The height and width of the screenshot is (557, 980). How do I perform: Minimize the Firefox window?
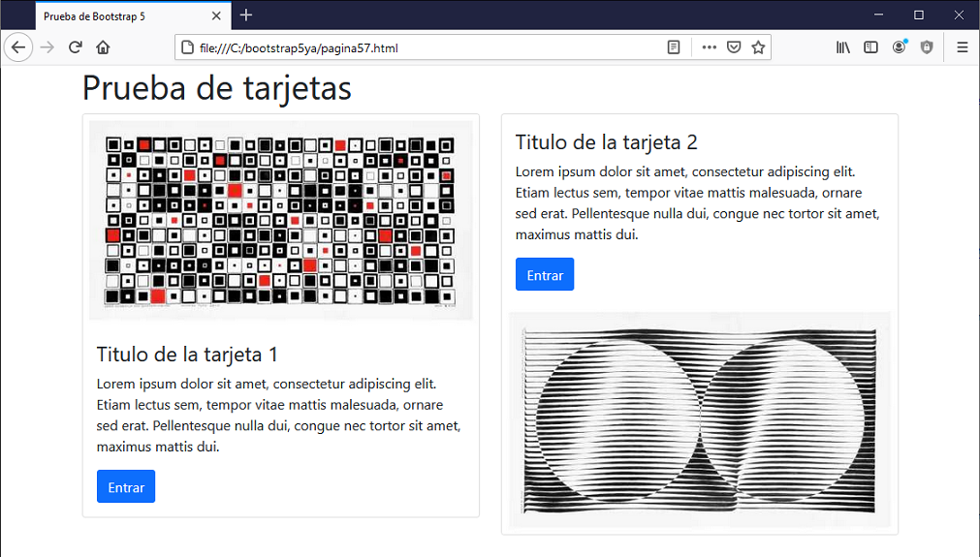click(878, 15)
